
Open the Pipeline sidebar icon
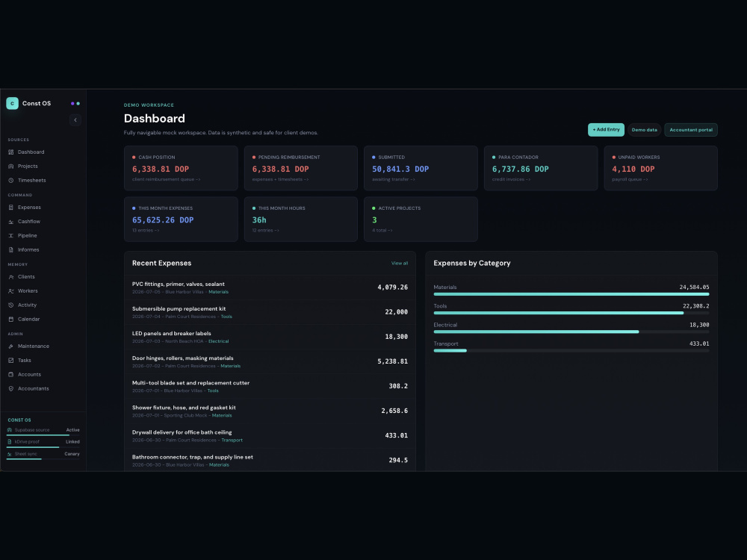pyautogui.click(x=11, y=236)
